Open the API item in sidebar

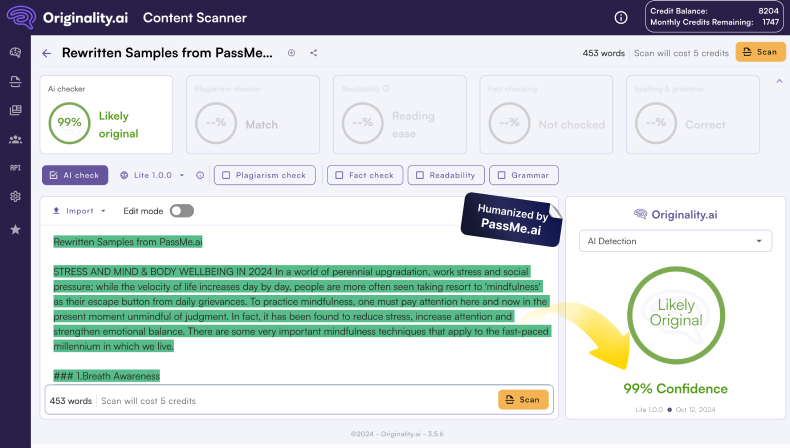pyautogui.click(x=16, y=168)
